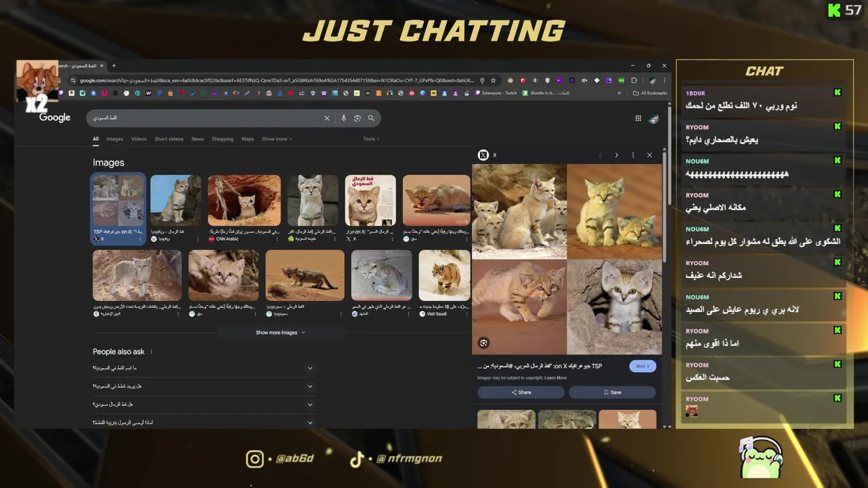Open the All Bookmarks folder
The height and width of the screenshot is (488, 868).
coord(650,93)
